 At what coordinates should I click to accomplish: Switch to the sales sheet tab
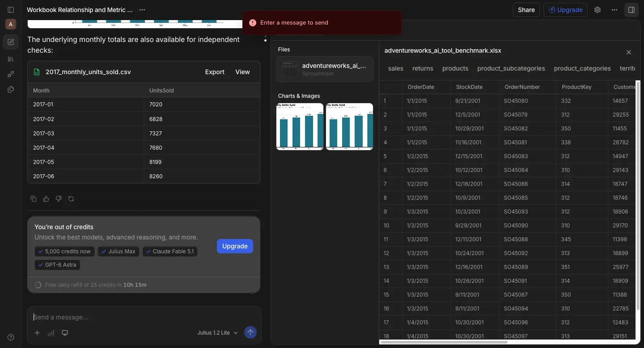coord(396,68)
